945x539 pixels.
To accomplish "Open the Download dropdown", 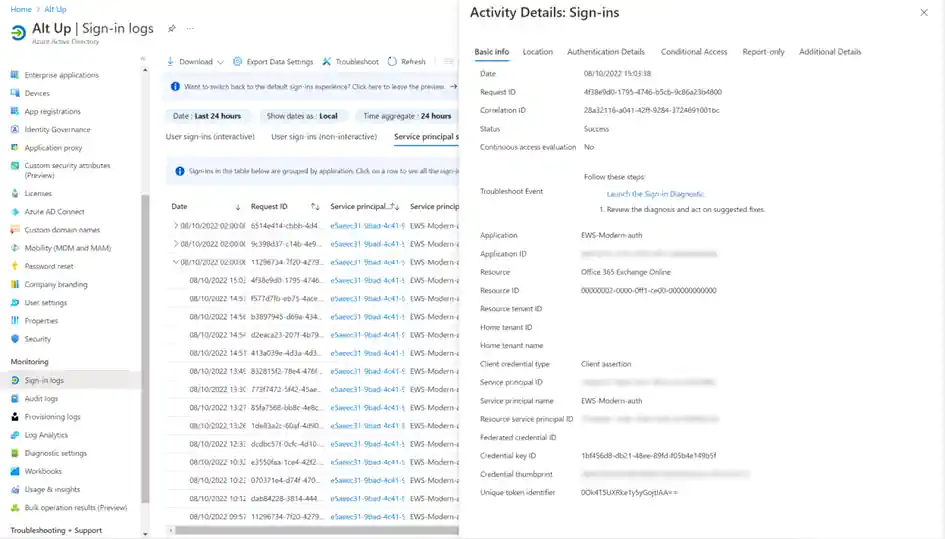I will tap(195, 61).
